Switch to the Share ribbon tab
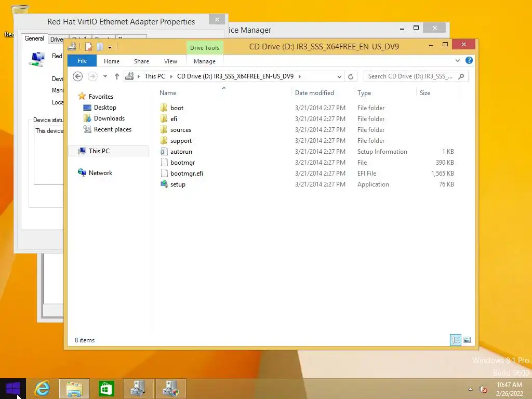The height and width of the screenshot is (399, 532). pyautogui.click(x=141, y=61)
